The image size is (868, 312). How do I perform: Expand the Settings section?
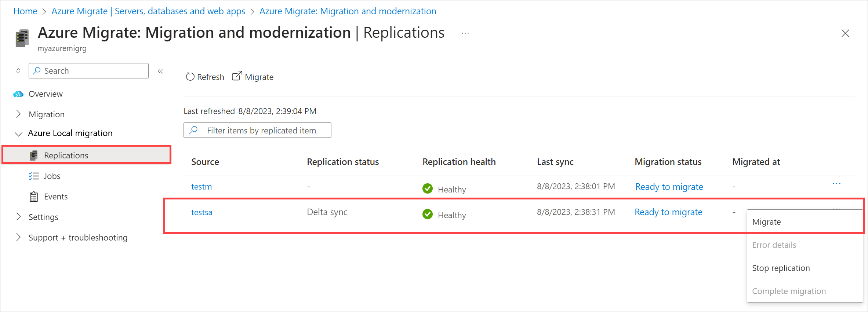[18, 217]
